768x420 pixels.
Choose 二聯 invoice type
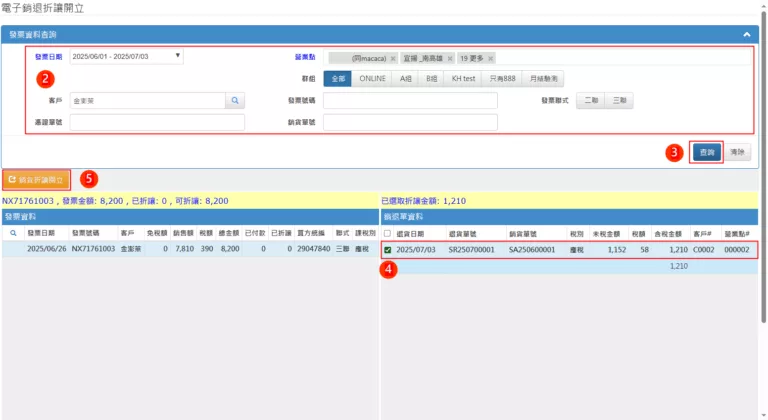[x=591, y=101]
